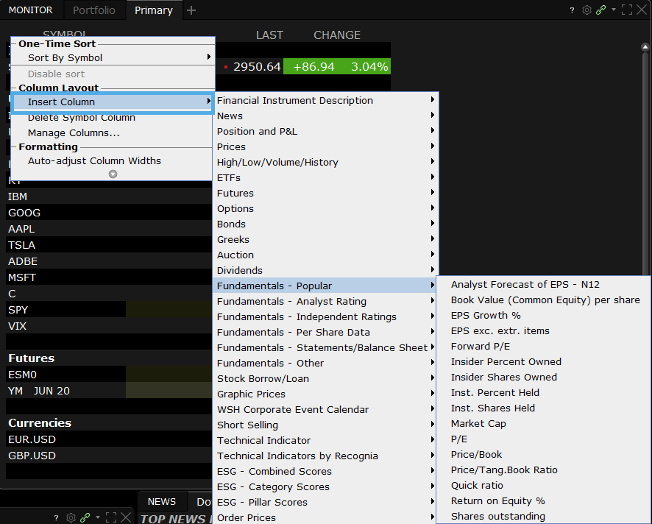Open the NEWS tab in the bottom panel
The width and height of the screenshot is (652, 524).
pos(161,502)
